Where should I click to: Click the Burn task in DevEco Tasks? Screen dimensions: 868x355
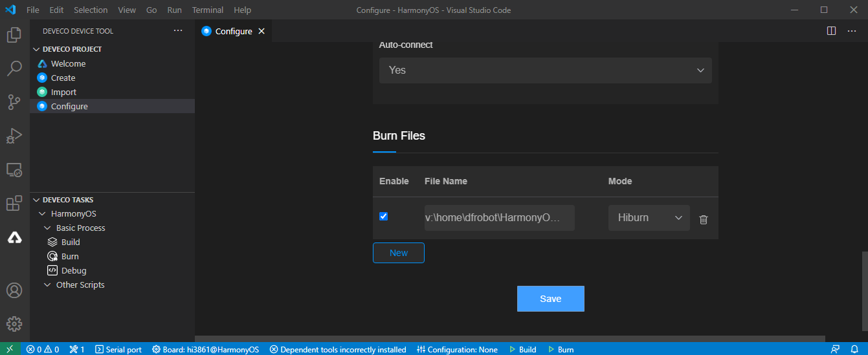[x=70, y=257]
